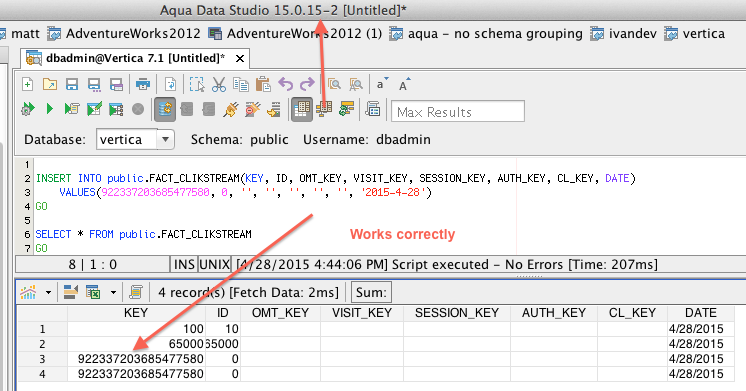Undo the last edit
The image size is (746, 391).
pyautogui.click(x=285, y=85)
